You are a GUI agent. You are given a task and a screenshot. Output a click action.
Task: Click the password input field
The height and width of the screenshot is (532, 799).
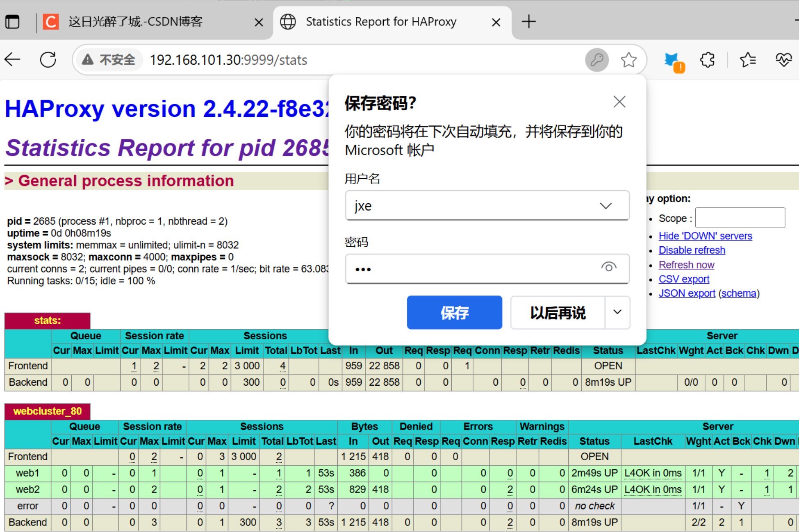487,268
